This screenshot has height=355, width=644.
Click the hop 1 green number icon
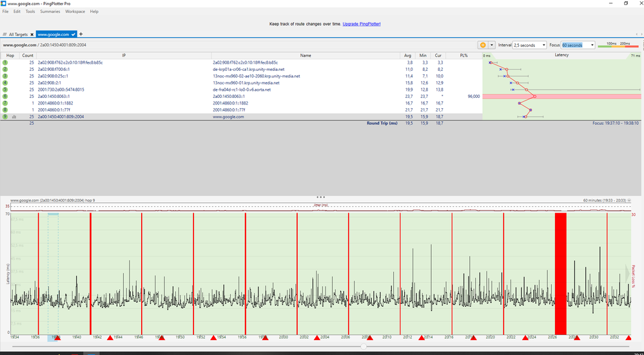pyautogui.click(x=5, y=63)
